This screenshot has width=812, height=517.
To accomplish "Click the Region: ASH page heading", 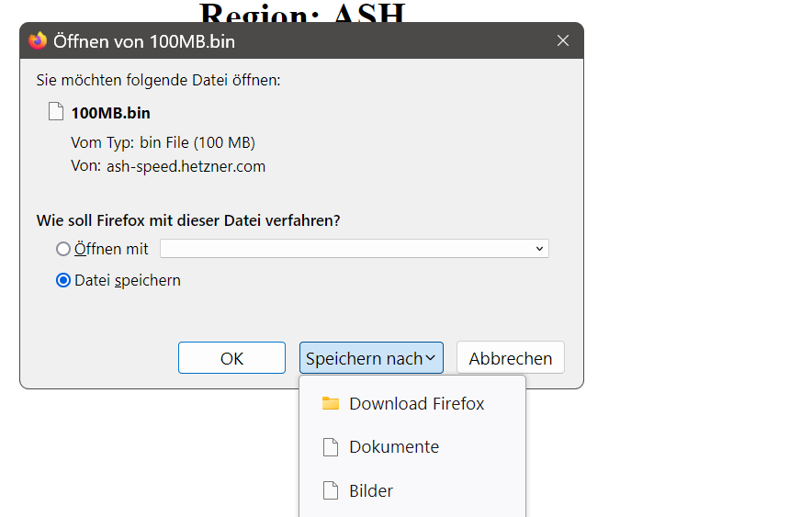I will (302, 13).
